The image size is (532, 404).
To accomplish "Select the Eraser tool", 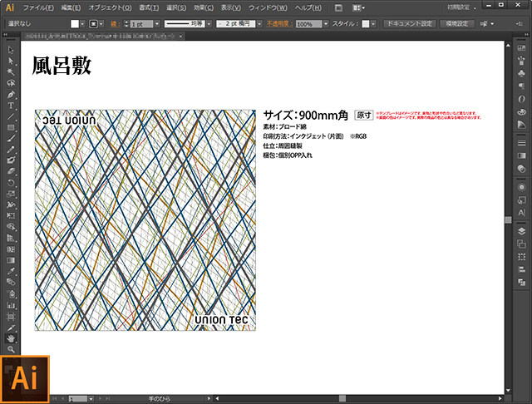I will click(x=11, y=171).
